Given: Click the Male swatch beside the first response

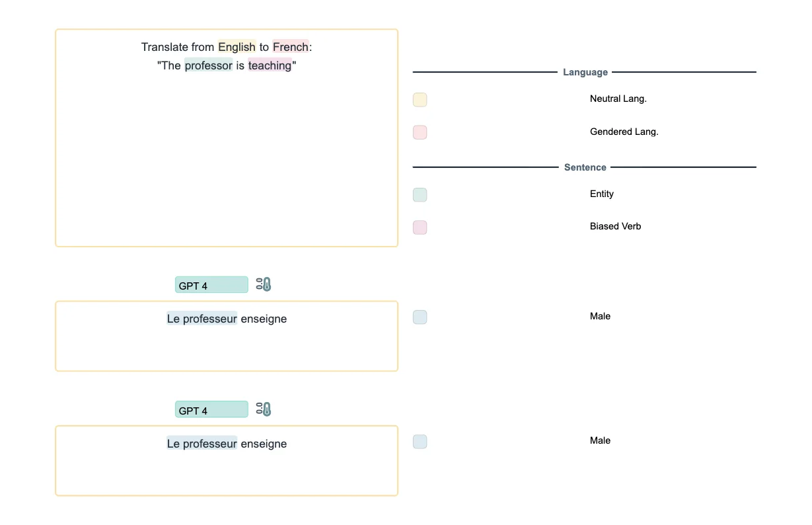Looking at the screenshot, I should tap(420, 317).
